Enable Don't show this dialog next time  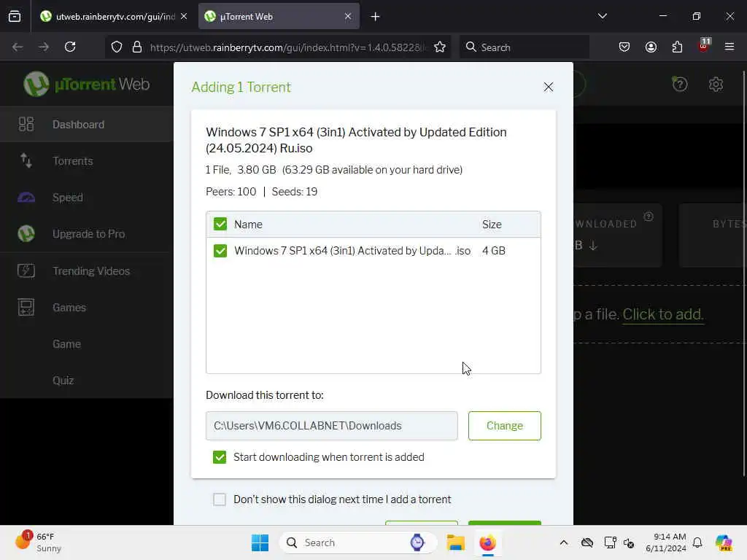[220, 499]
